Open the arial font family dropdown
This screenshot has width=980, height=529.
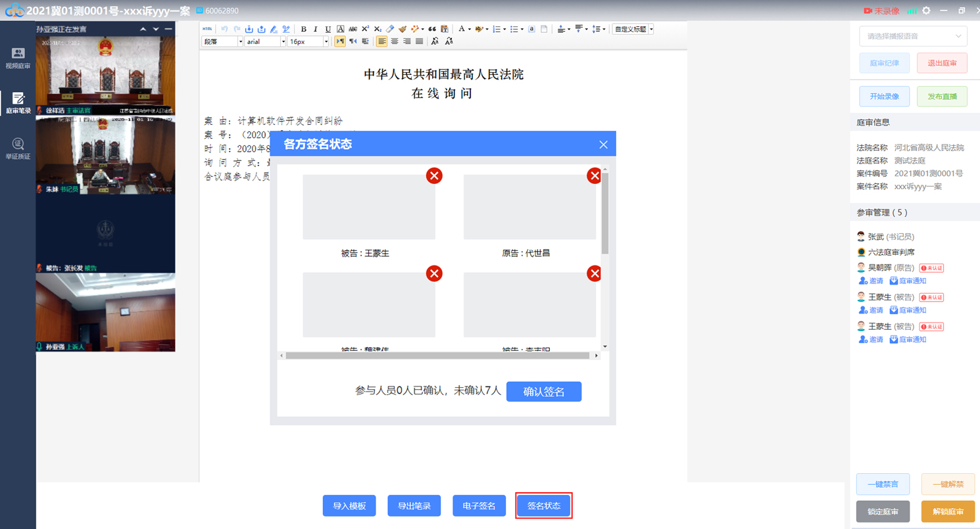point(265,41)
